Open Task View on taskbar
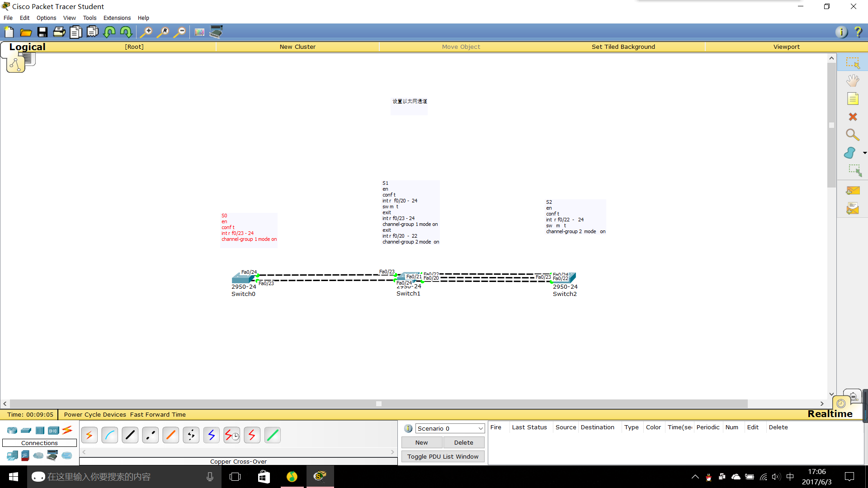This screenshot has width=868, height=488. click(x=235, y=477)
